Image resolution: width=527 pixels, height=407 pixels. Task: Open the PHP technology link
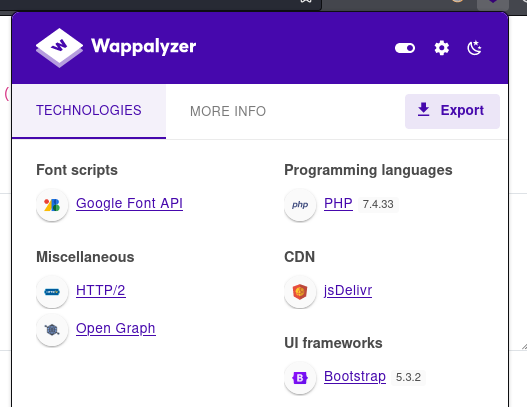point(338,204)
